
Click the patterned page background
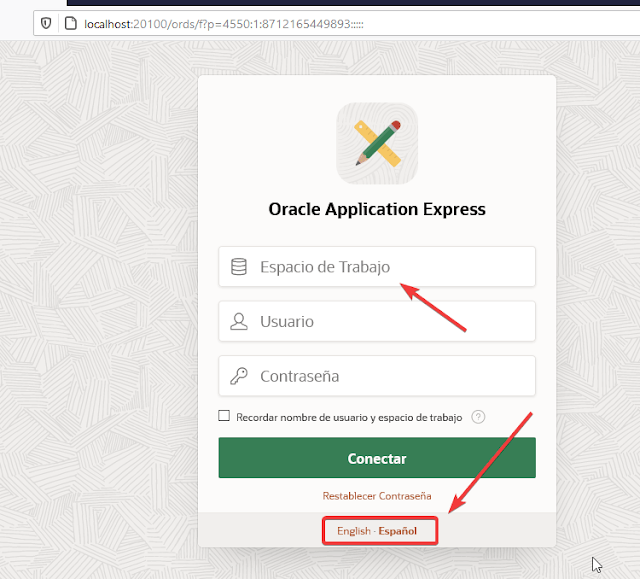(100, 300)
